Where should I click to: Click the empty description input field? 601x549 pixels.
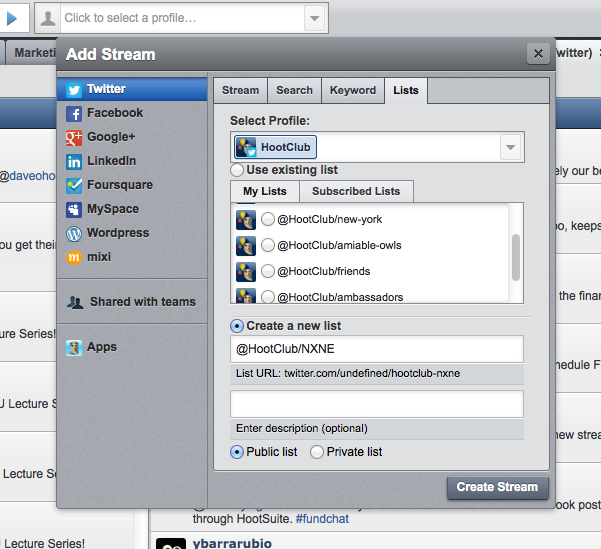[x=377, y=404]
